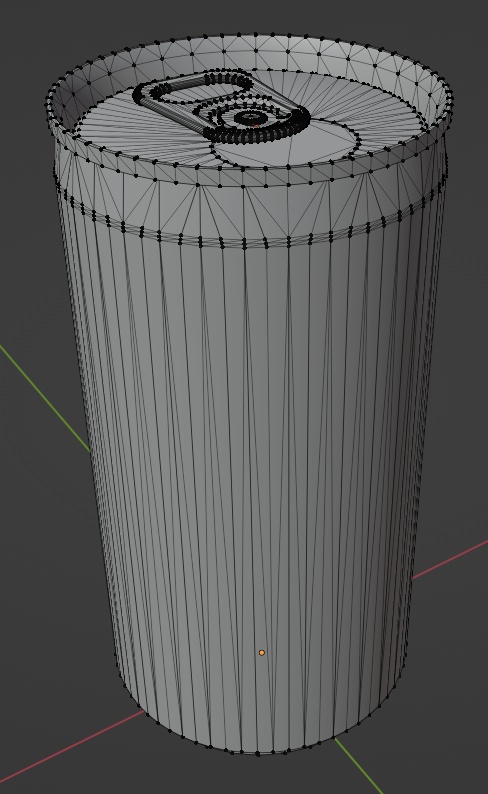Select a vertex on the bottom edge ring
The height and width of the screenshot is (794, 488).
point(258,754)
